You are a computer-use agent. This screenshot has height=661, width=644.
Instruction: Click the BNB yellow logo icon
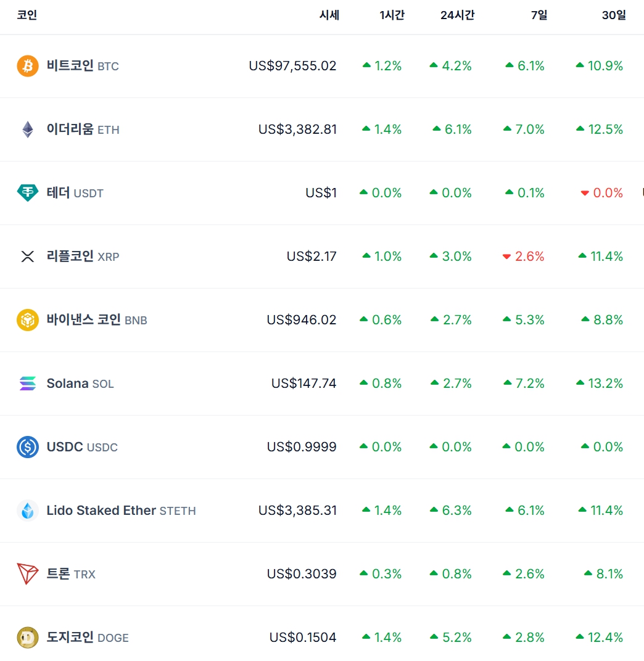tap(28, 320)
